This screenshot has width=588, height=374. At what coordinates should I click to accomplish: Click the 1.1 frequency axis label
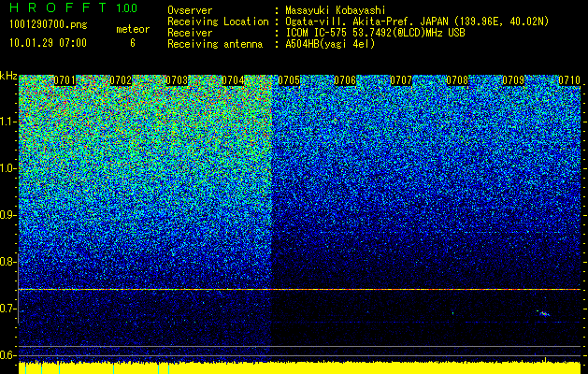[8, 122]
